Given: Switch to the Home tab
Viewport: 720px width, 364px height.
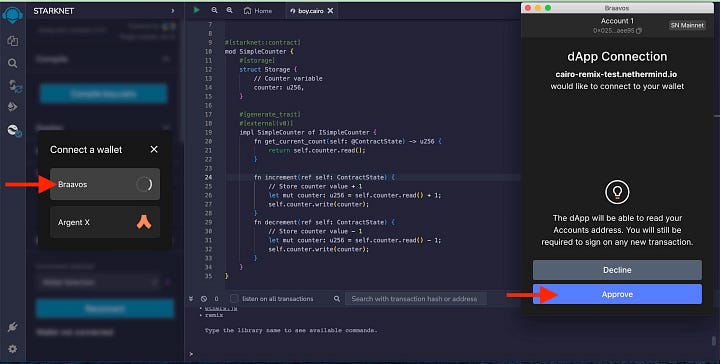Looking at the screenshot, I should tap(258, 11).
